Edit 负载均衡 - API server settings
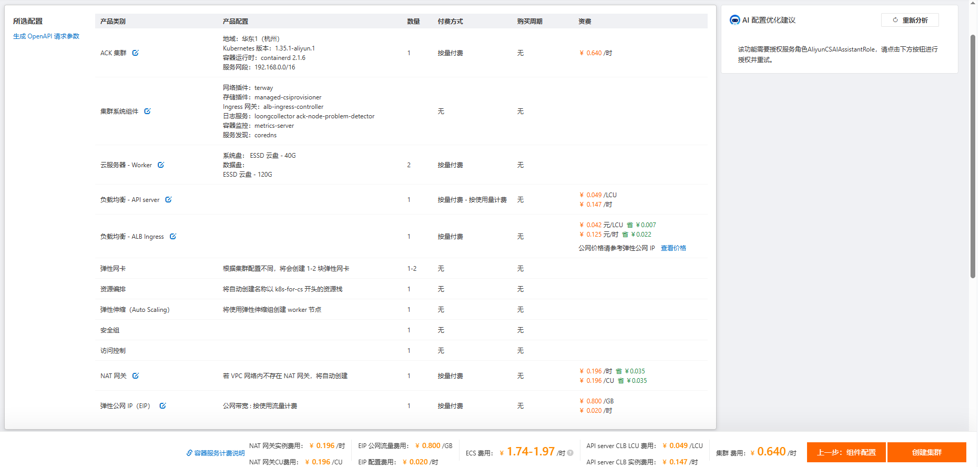Screen dimensions: 980x467 [x=168, y=200]
